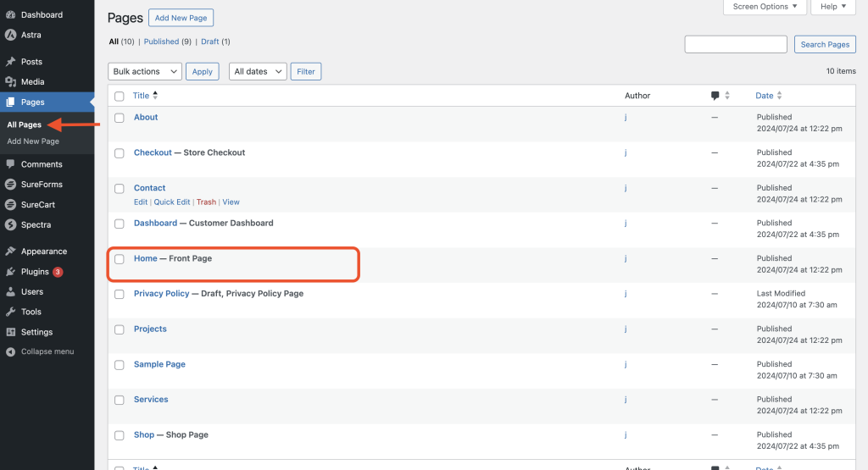This screenshot has width=868, height=470.
Task: Click the Spectra icon
Action: coord(10,225)
